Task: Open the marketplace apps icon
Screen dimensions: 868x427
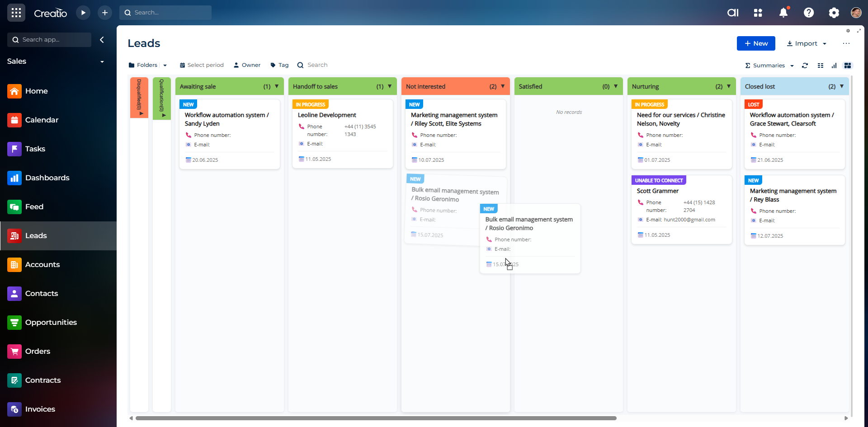Action: (758, 13)
